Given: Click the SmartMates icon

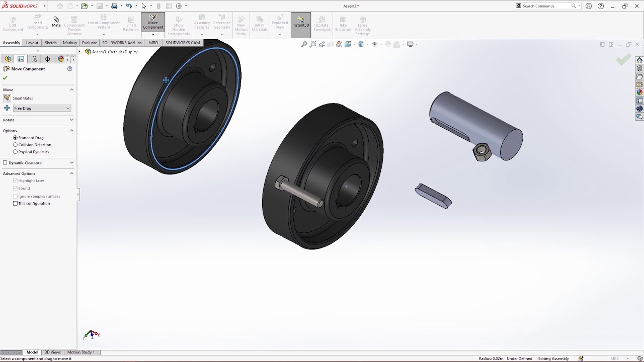Looking at the screenshot, I should [x=7, y=98].
